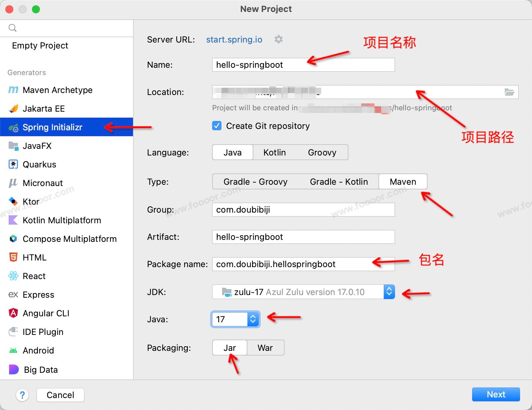
Task: Click the Maven Archetype generator icon
Action: (x=13, y=90)
